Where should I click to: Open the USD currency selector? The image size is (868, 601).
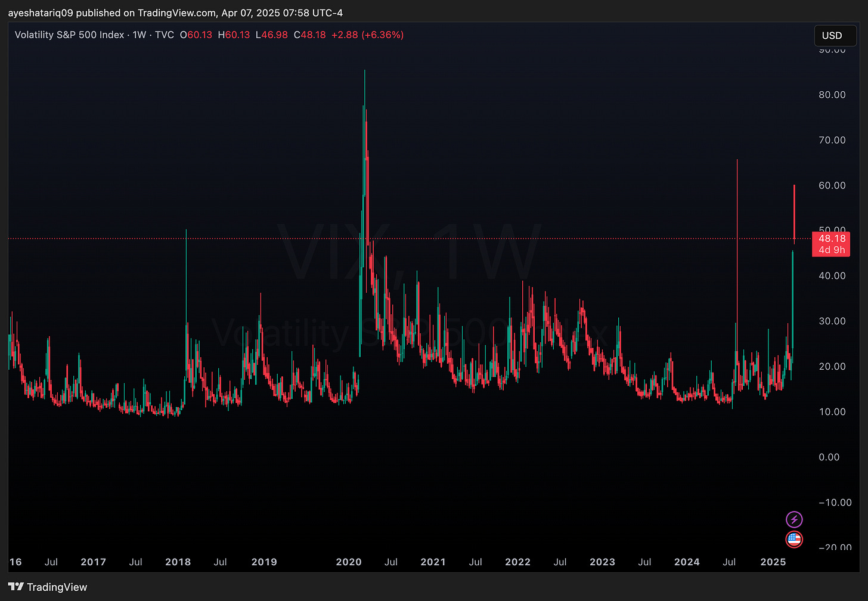[x=832, y=35]
